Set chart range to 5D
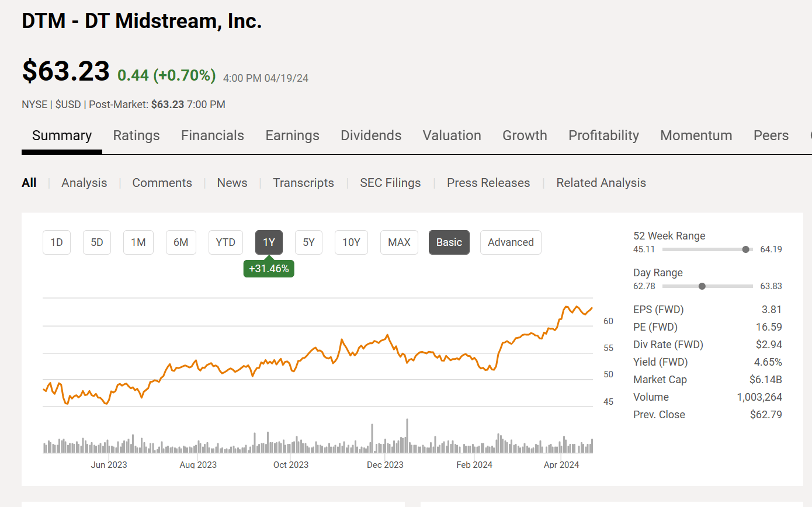This screenshot has width=812, height=507. [x=96, y=242]
